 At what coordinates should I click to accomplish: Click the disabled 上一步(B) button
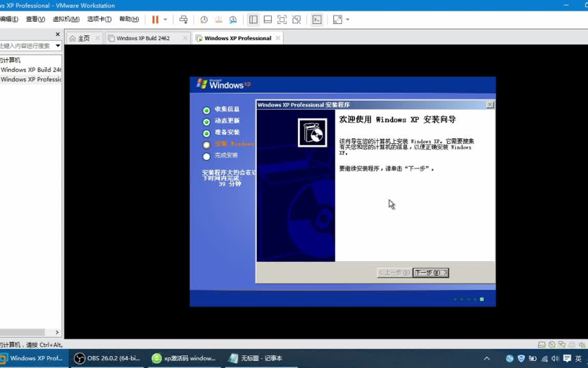394,272
